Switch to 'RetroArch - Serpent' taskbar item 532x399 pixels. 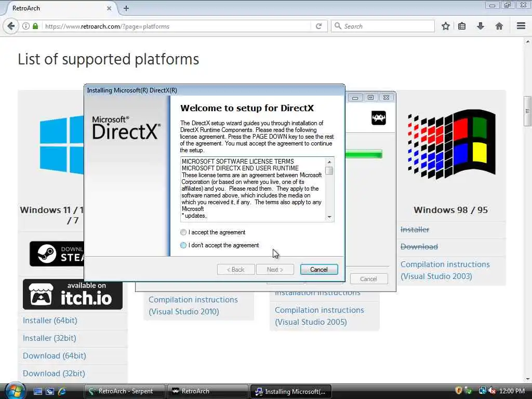click(x=124, y=391)
